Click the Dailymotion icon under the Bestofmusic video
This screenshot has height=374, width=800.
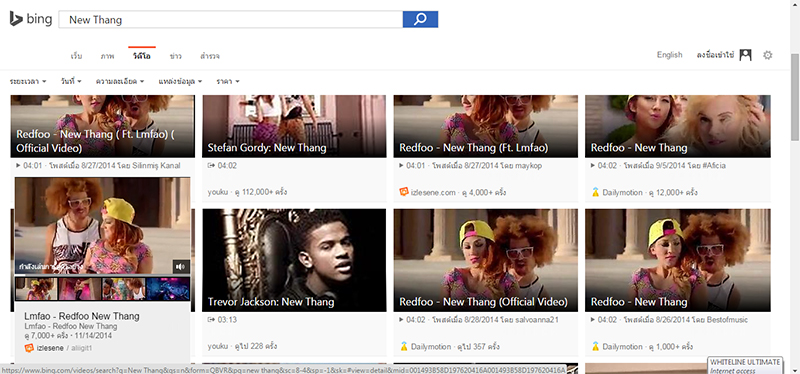[595, 346]
